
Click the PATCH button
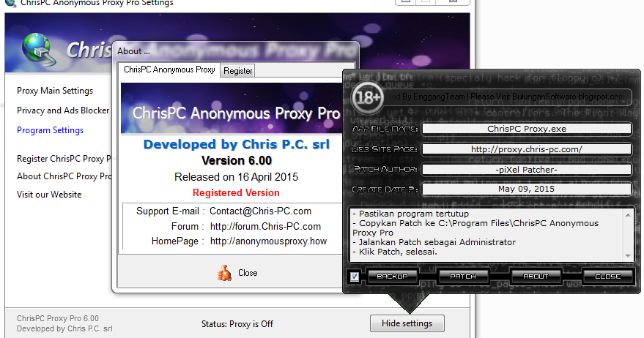pyautogui.click(x=463, y=277)
